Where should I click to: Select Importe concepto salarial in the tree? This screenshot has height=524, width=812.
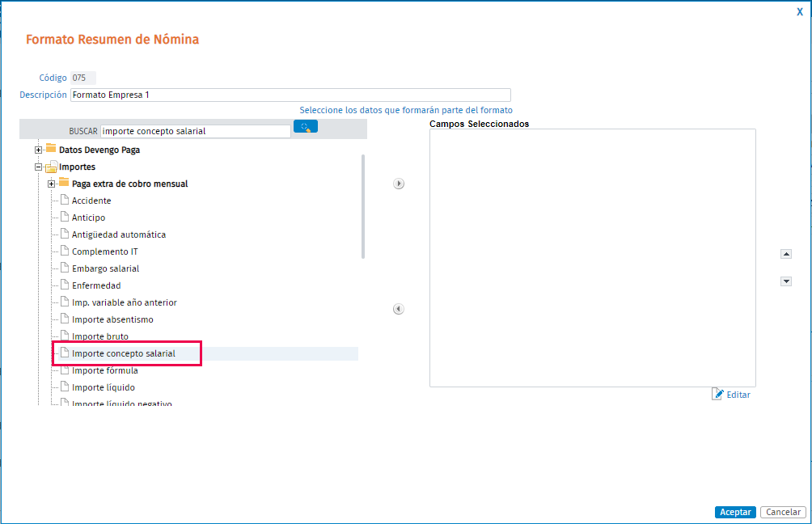pos(123,353)
